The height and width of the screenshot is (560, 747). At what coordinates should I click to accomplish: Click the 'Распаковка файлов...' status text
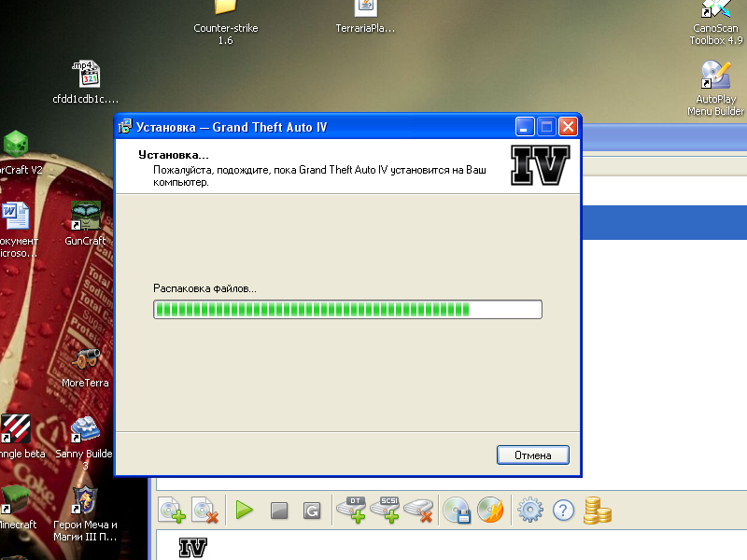pyautogui.click(x=204, y=288)
